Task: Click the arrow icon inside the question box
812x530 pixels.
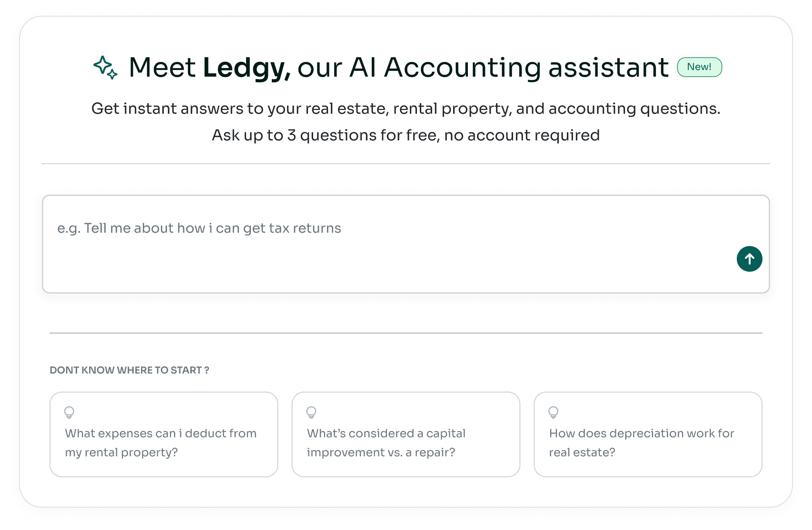Action: (749, 259)
